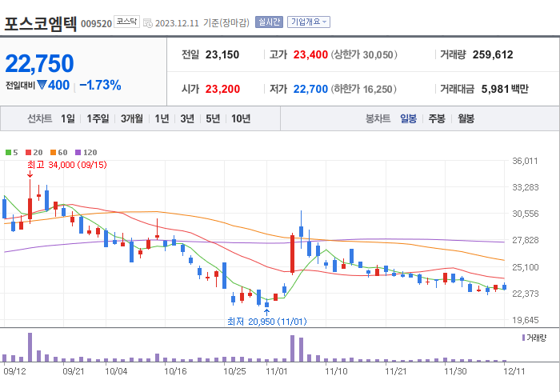Viewport: 560px width, 392px height.
Task: Click the 전일 value 23,150
Action: click(222, 54)
